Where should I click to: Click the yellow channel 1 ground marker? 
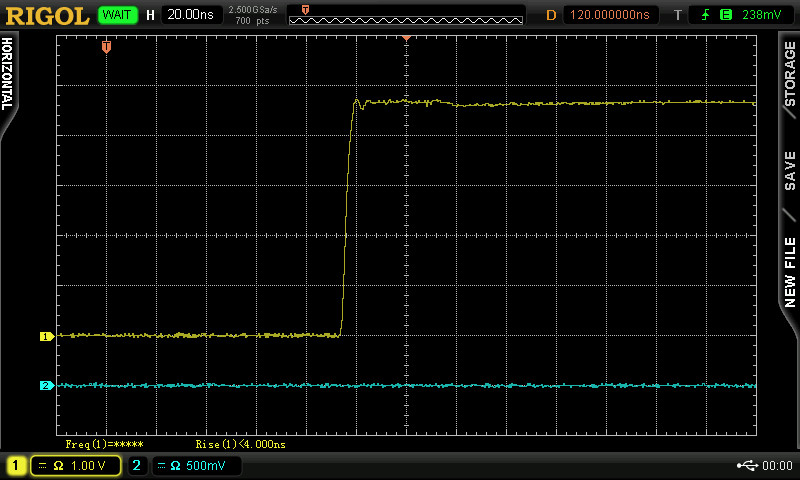tap(45, 336)
